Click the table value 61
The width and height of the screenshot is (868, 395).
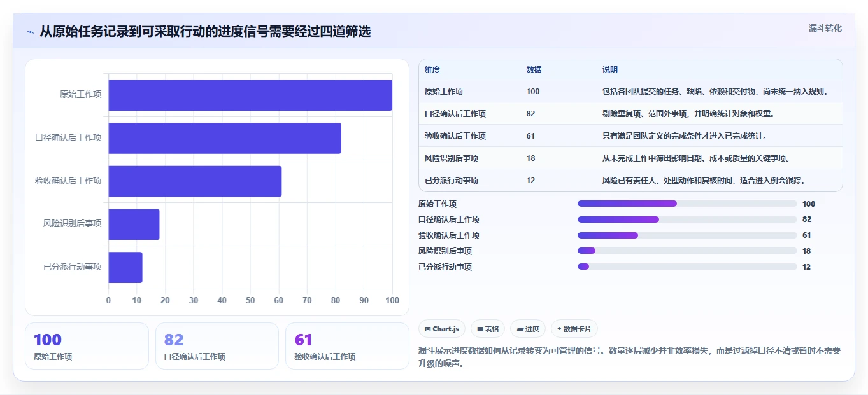[x=531, y=136]
